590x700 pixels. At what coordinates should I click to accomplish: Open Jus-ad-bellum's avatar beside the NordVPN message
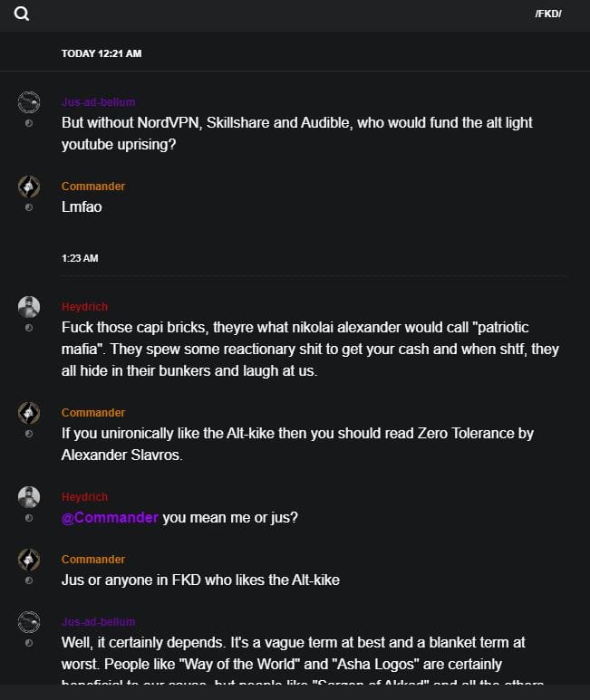[29, 101]
